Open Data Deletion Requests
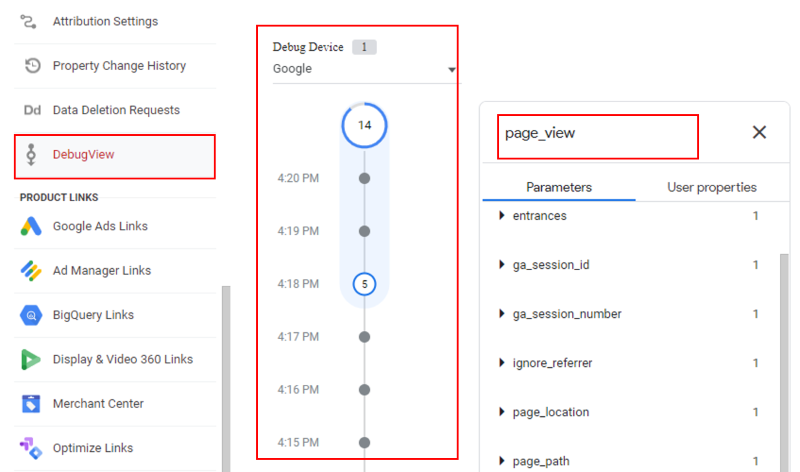800x472 pixels. click(115, 110)
